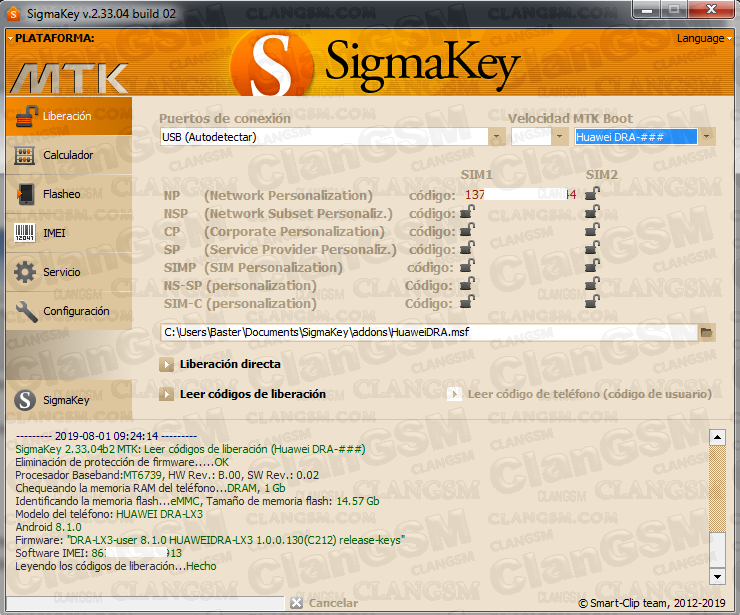
Task: Click the Software IMEI log line
Action: tap(98, 553)
